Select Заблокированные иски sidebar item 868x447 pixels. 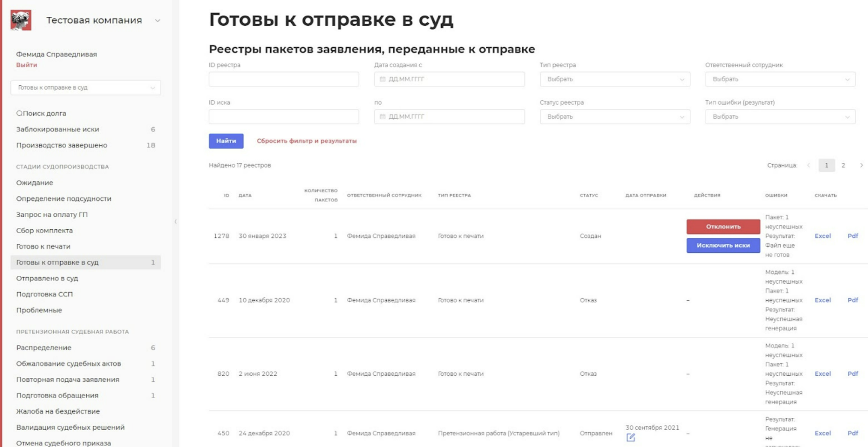[58, 129]
